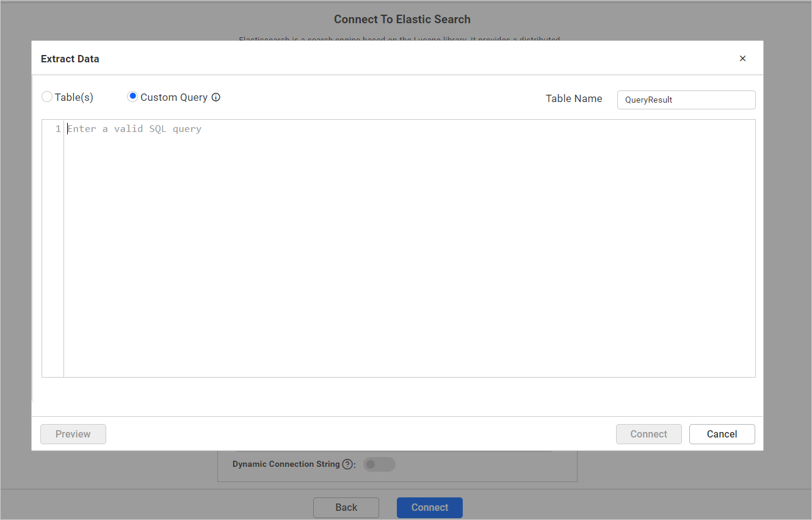This screenshot has width=812, height=520.
Task: Click the Back button in background page
Action: (x=346, y=507)
